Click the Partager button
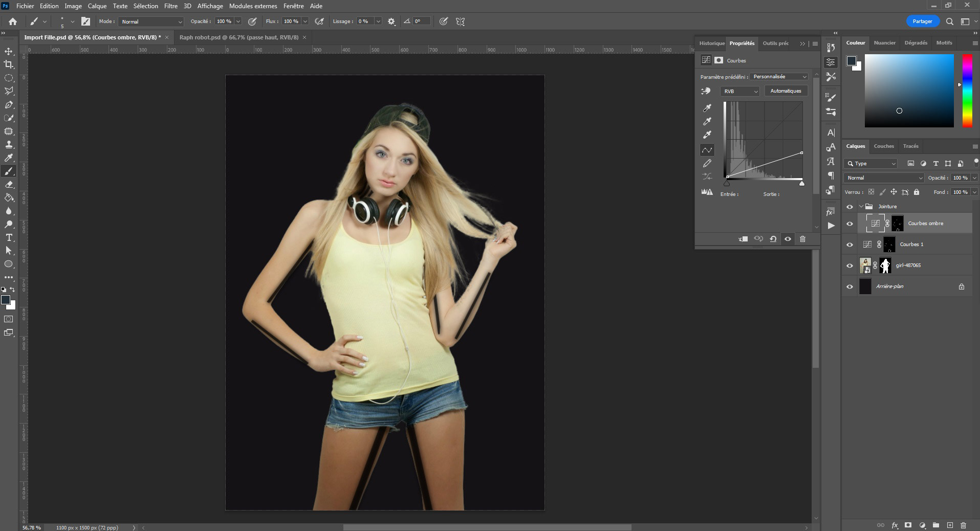The height and width of the screenshot is (531, 980). [922, 21]
